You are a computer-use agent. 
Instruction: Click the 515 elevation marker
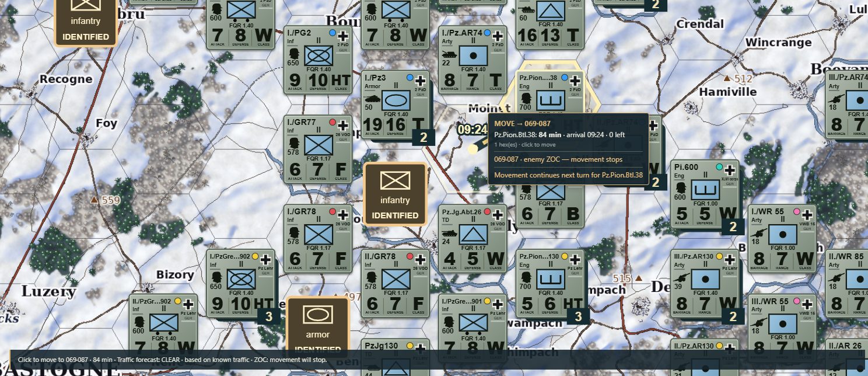coord(628,278)
